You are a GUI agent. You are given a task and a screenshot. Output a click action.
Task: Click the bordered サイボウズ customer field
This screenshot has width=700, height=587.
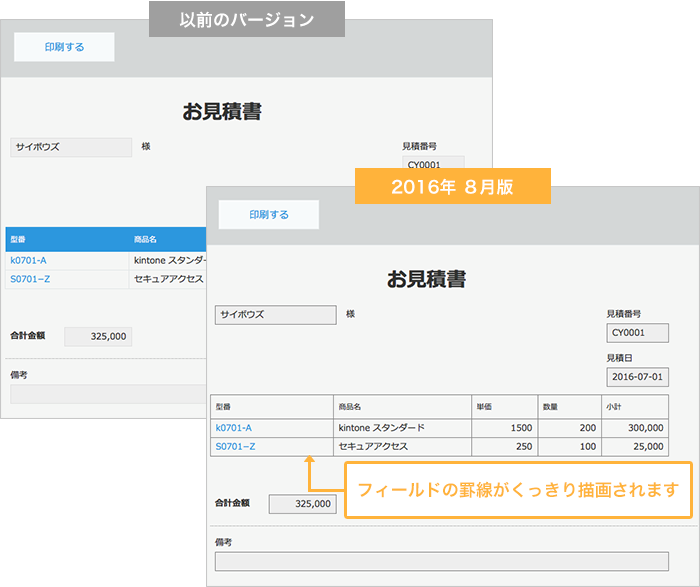[276, 314]
